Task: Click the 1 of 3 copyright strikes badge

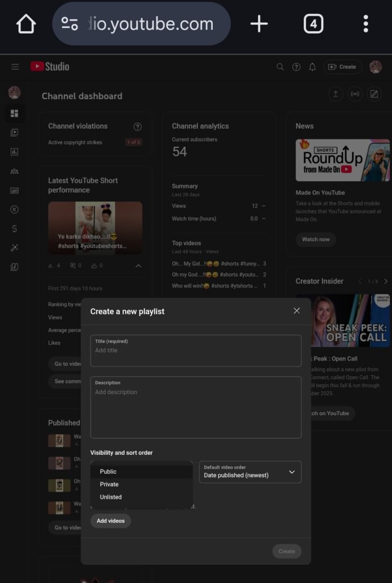Action: coord(134,142)
